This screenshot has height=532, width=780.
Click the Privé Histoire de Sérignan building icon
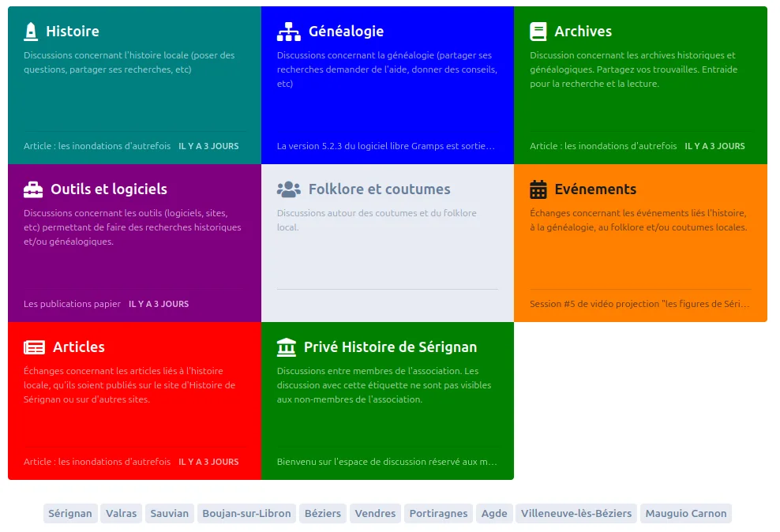[287, 347]
